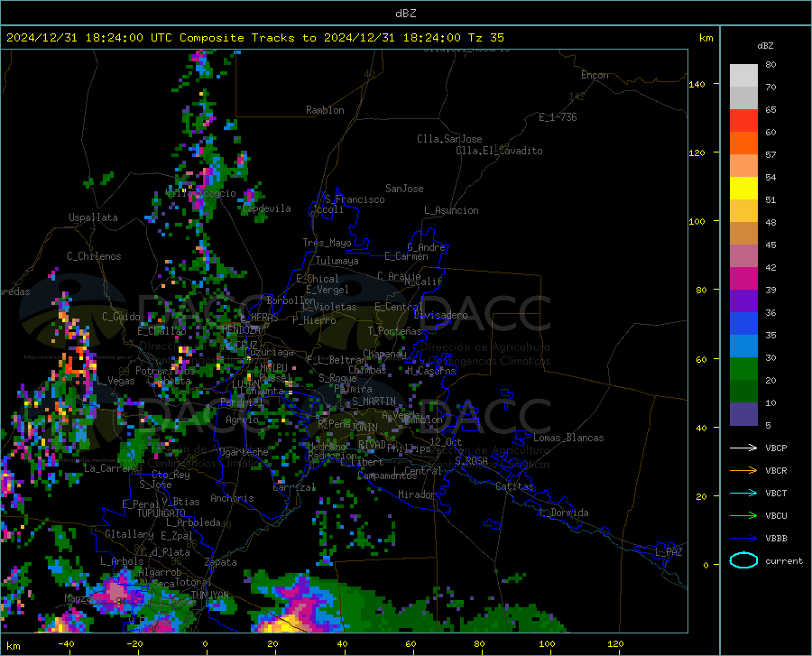
Task: Click the La_Carrera map label
Action: (x=111, y=468)
